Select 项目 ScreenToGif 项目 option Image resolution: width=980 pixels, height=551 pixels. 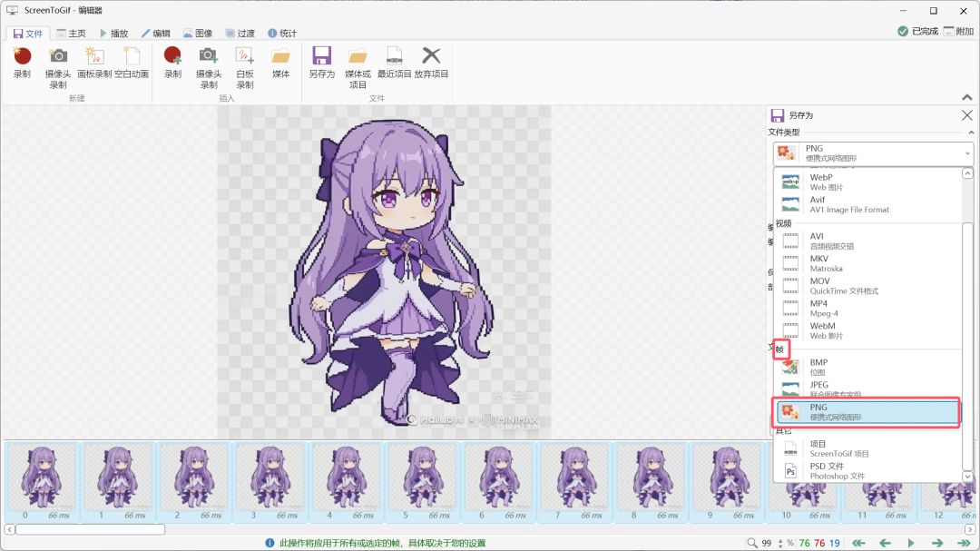867,448
